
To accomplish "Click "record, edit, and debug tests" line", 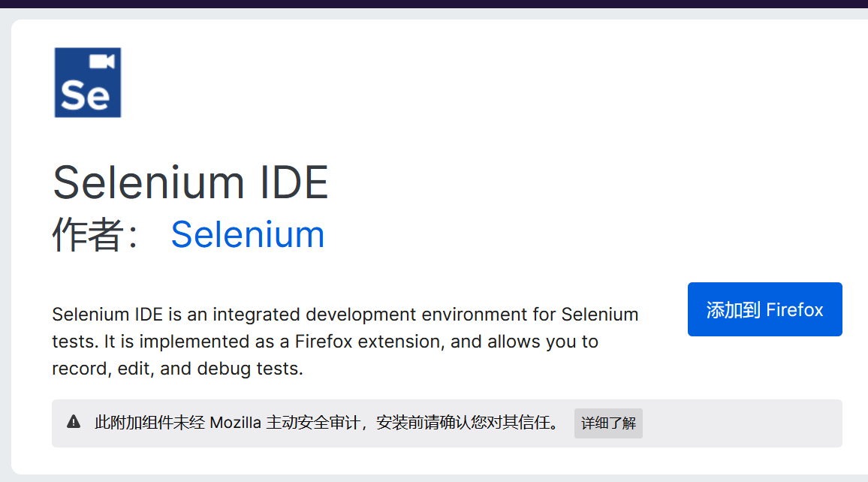I will point(177,369).
